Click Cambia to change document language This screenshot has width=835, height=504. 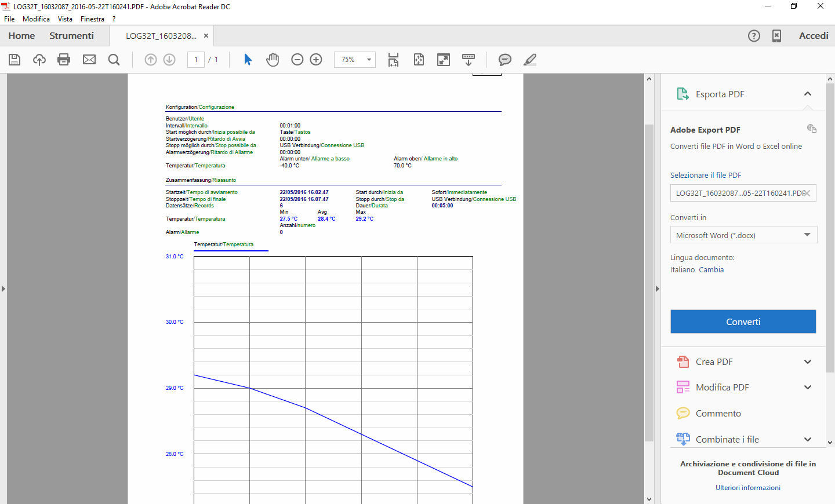pos(713,269)
